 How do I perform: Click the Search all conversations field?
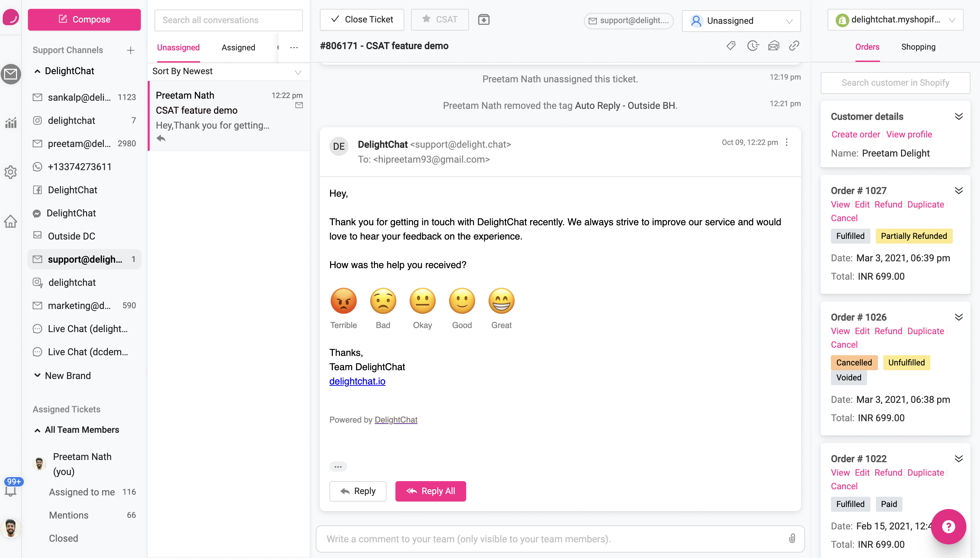pyautogui.click(x=228, y=20)
